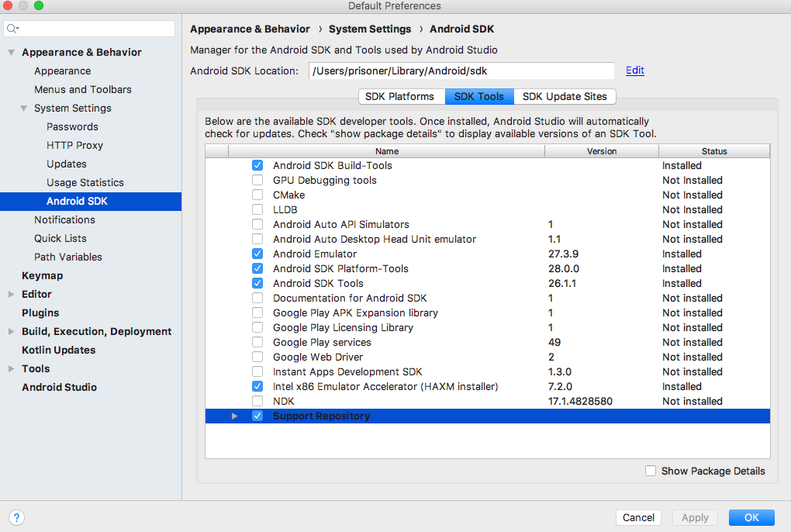This screenshot has height=532, width=791.
Task: Click the Edit SDK location link
Action: point(634,70)
